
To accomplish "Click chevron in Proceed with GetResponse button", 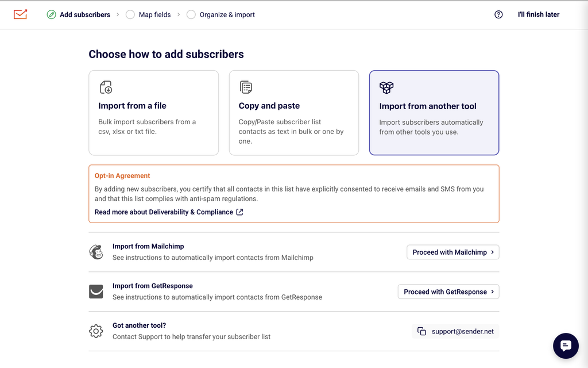I will tap(492, 292).
